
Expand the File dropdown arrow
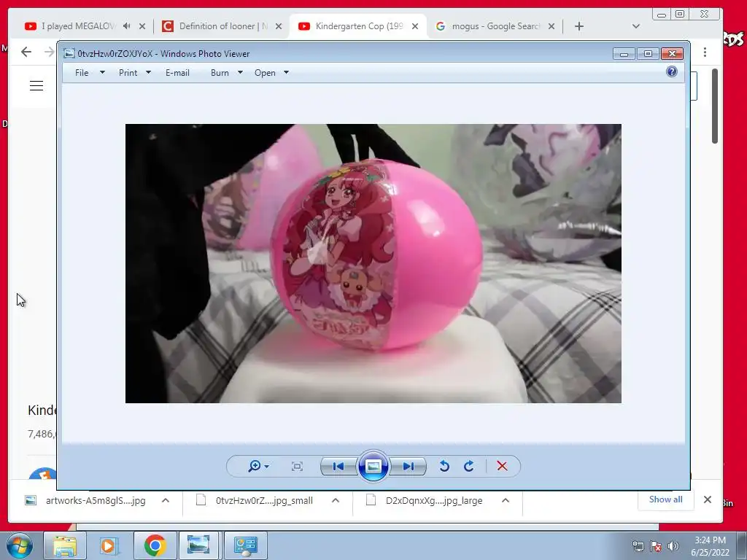click(102, 73)
